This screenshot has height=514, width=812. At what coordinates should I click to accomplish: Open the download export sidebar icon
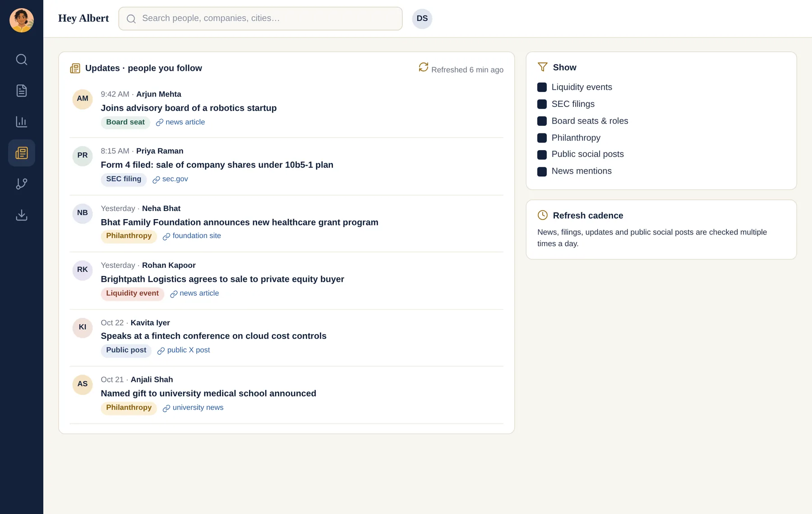click(22, 215)
